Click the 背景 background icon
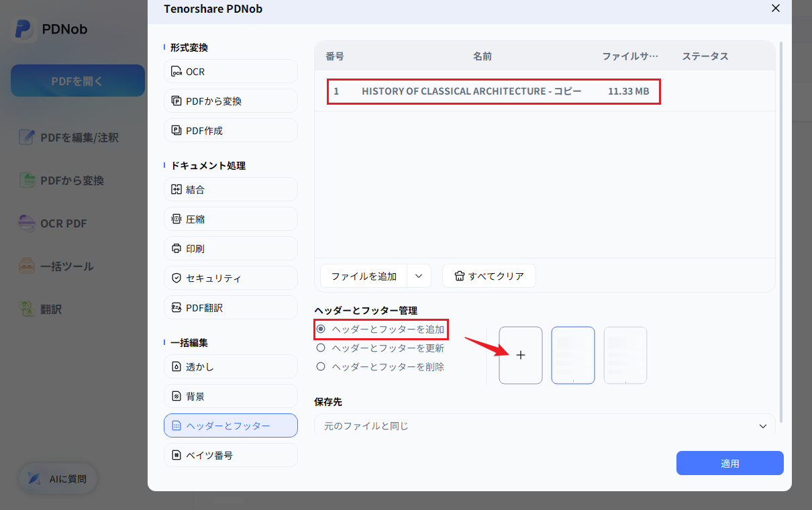812x510 pixels. pyautogui.click(x=176, y=396)
